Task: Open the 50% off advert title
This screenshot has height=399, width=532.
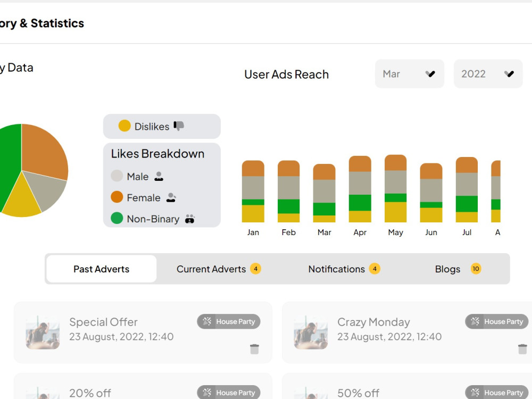Action: [358, 393]
